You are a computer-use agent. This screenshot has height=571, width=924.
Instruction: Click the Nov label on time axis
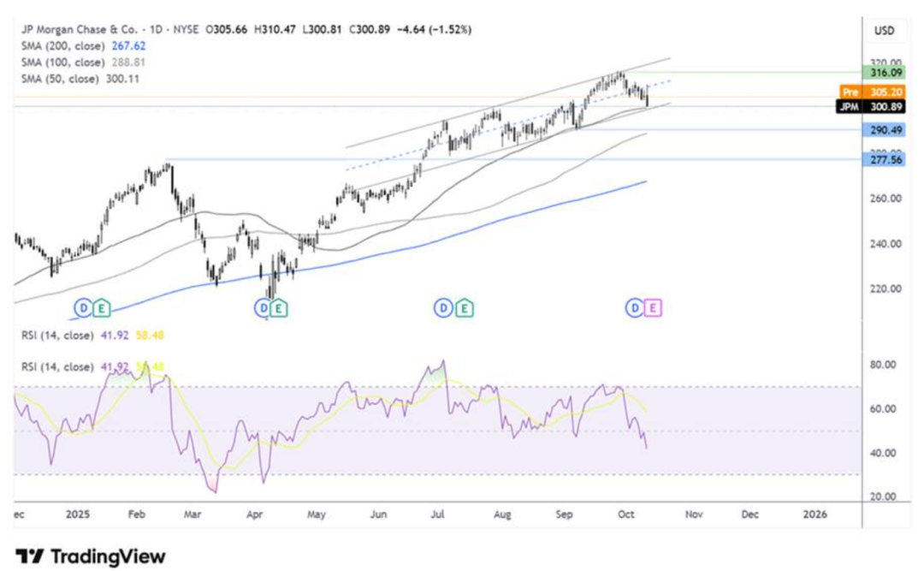coord(694,514)
